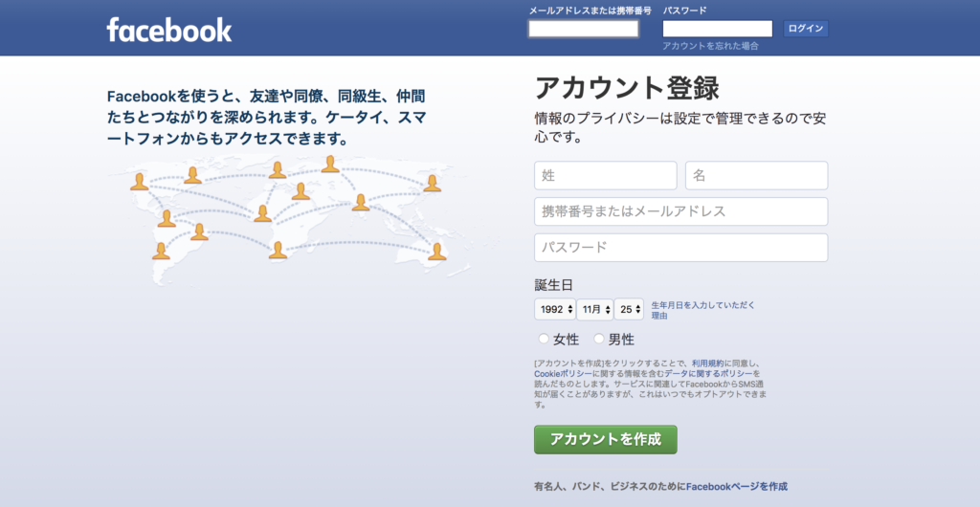
Task: Select the 女性 radio button
Action: point(544,339)
